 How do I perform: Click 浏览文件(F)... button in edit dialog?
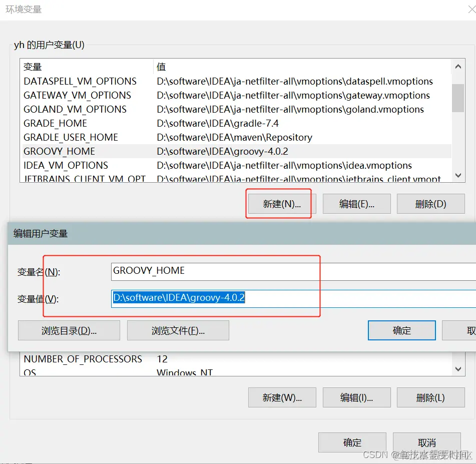pyautogui.click(x=178, y=330)
